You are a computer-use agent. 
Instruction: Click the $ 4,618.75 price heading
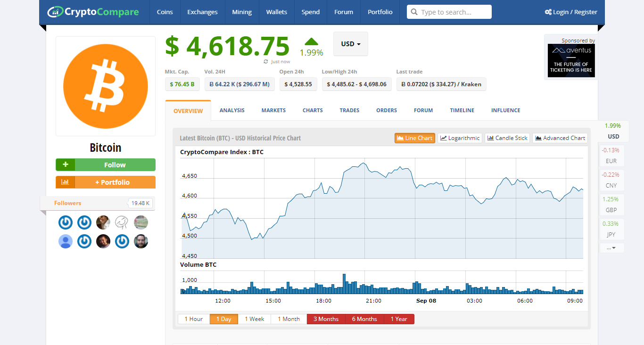(x=227, y=46)
